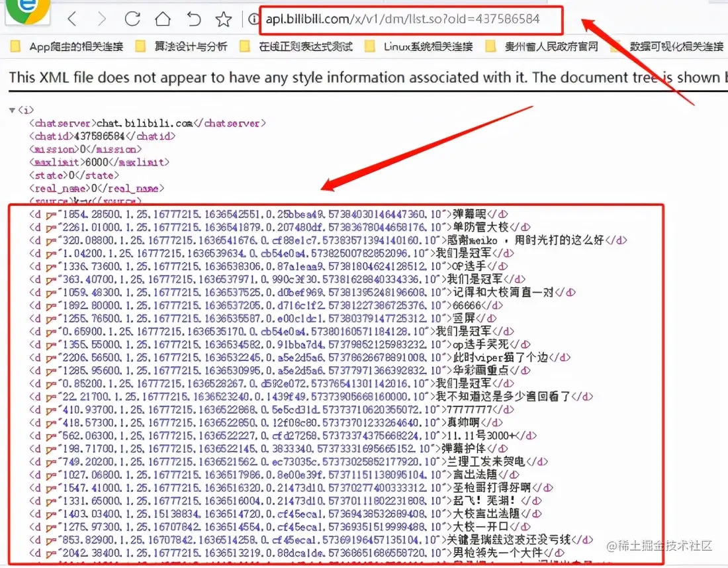Click the mission 0 XML line

(x=85, y=149)
